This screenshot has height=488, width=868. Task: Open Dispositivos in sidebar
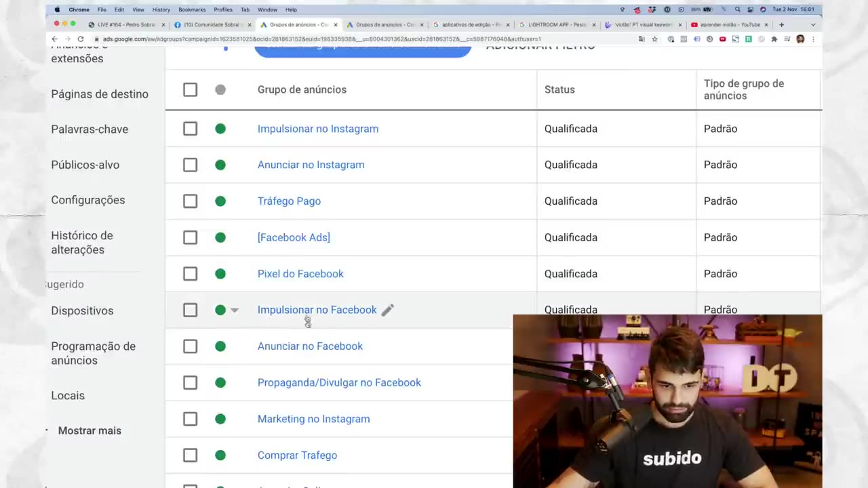pyautogui.click(x=82, y=310)
